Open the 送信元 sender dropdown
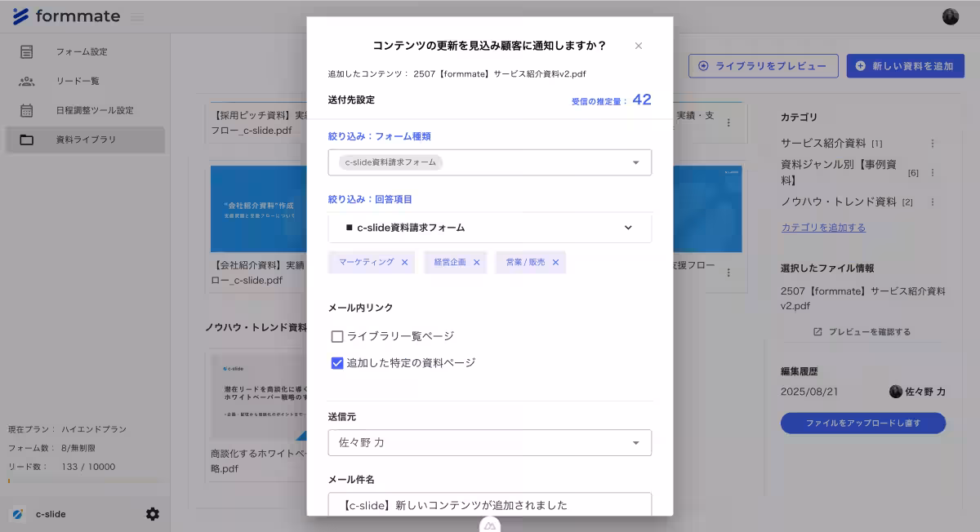The width and height of the screenshot is (980, 532). (x=635, y=442)
